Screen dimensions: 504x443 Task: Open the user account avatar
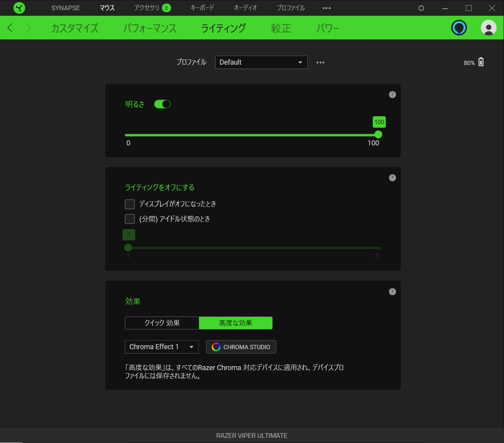click(x=489, y=28)
